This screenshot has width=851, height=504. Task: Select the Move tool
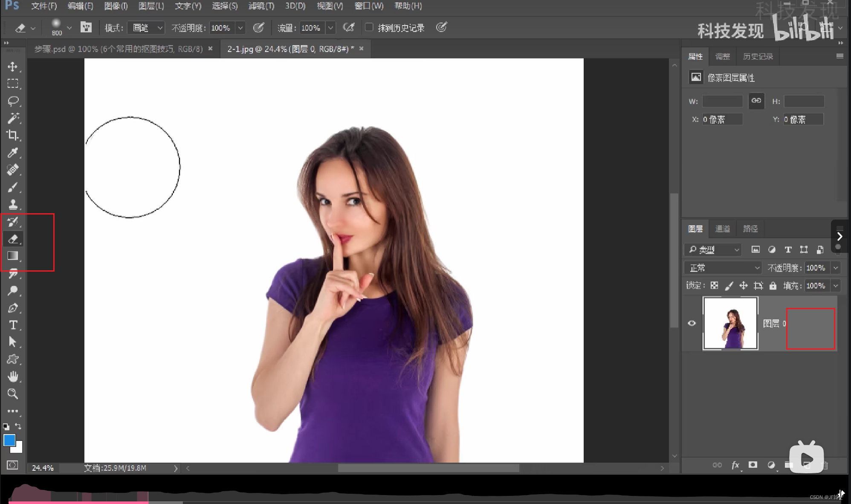[x=12, y=67]
